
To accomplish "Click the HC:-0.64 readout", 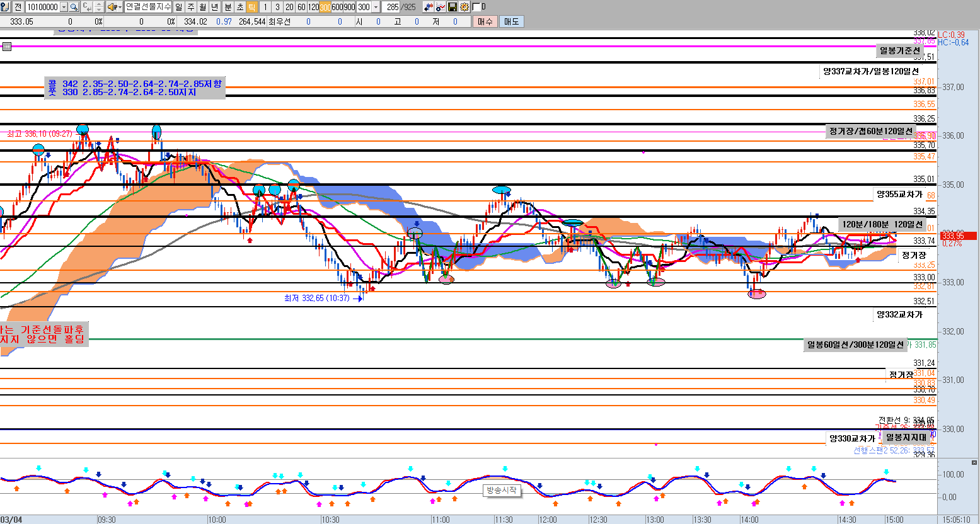I will (954, 43).
